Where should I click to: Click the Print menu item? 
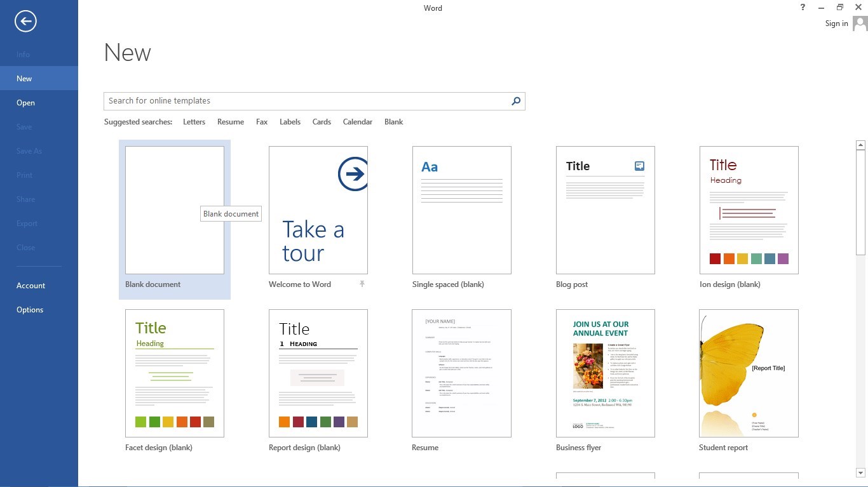[x=39, y=175]
